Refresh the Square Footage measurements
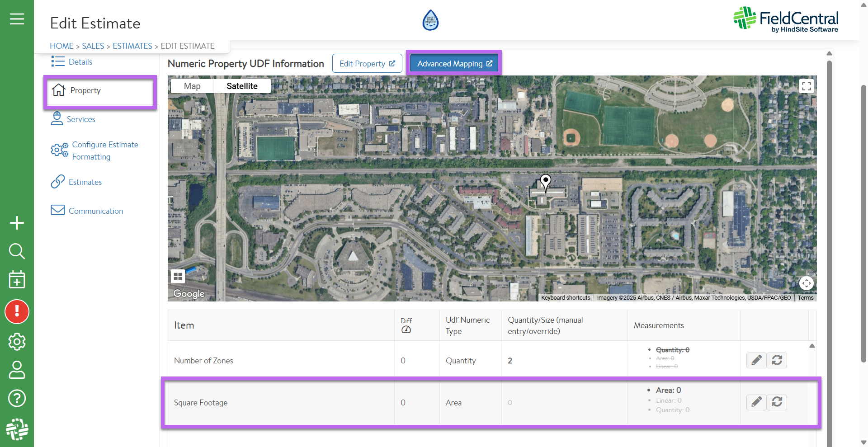 tap(777, 402)
